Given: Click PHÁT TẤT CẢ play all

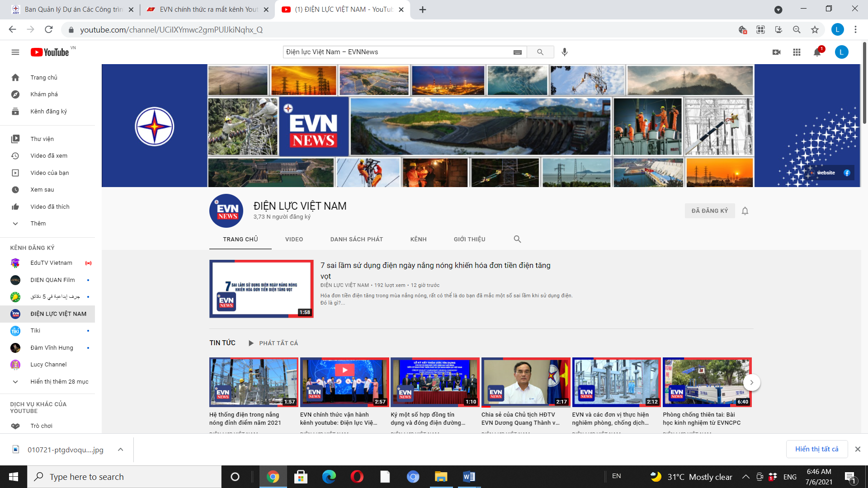Looking at the screenshot, I should point(274,343).
